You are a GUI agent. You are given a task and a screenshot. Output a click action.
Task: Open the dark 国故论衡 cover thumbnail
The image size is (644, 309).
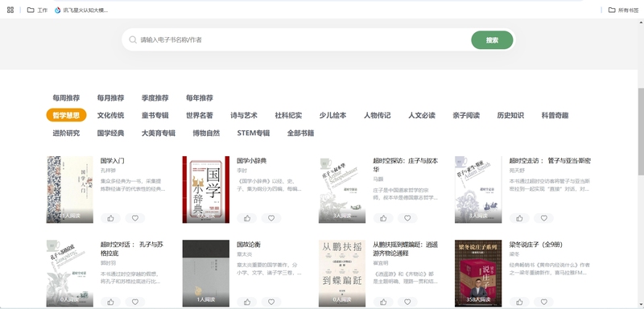206,274
